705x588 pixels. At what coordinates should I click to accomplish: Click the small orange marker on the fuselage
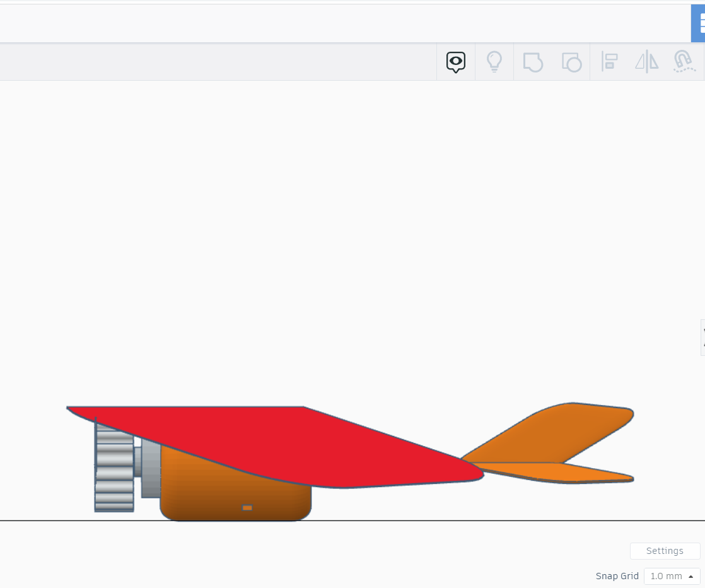(247, 507)
